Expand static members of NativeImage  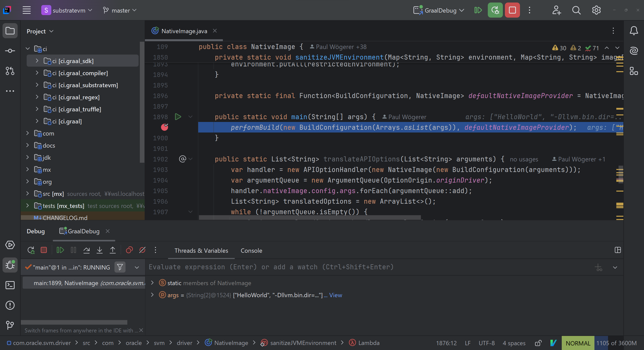click(x=152, y=283)
